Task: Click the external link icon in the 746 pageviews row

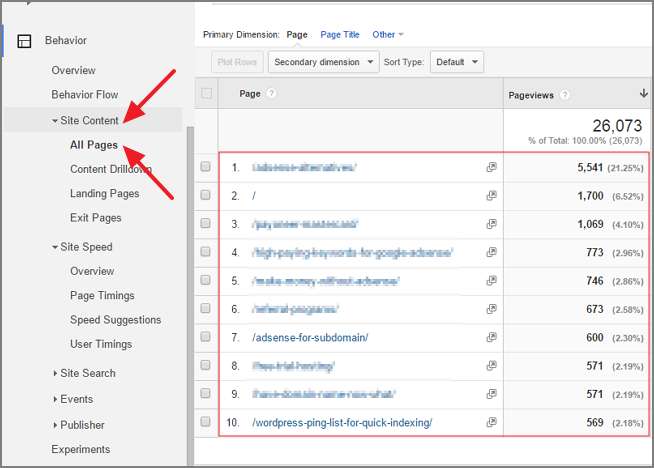Action: tap(491, 280)
